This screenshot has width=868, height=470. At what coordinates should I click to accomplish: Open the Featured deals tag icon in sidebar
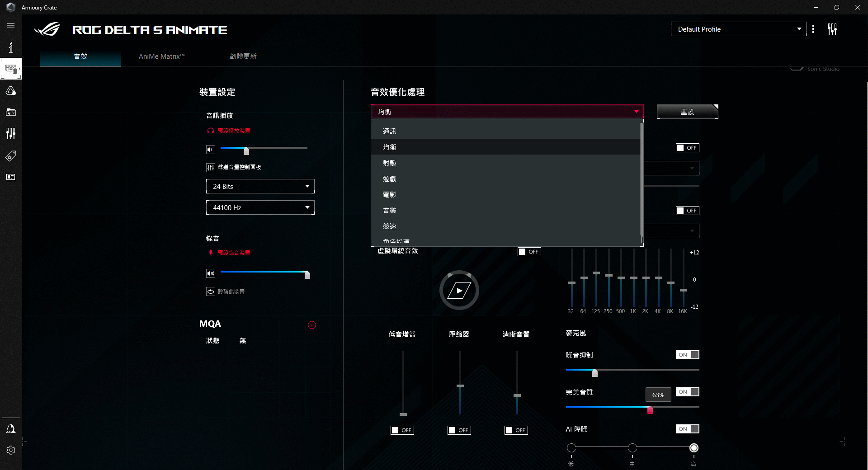[x=11, y=156]
